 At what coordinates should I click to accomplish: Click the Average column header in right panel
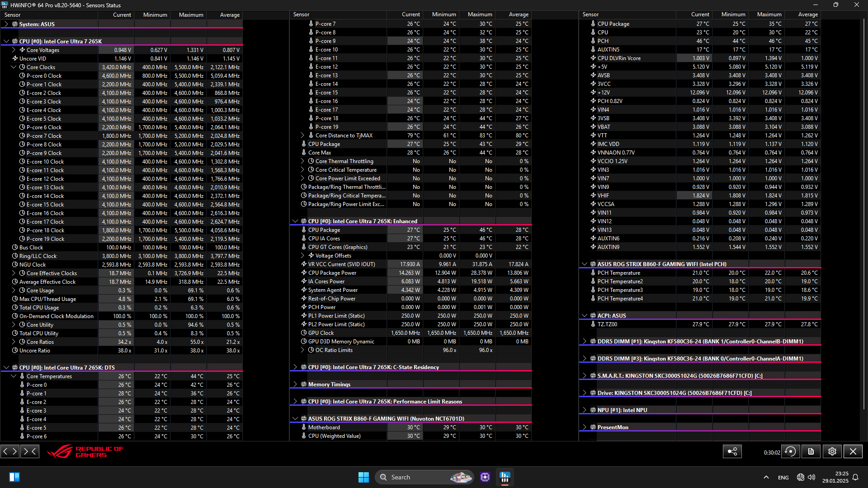[x=807, y=15]
